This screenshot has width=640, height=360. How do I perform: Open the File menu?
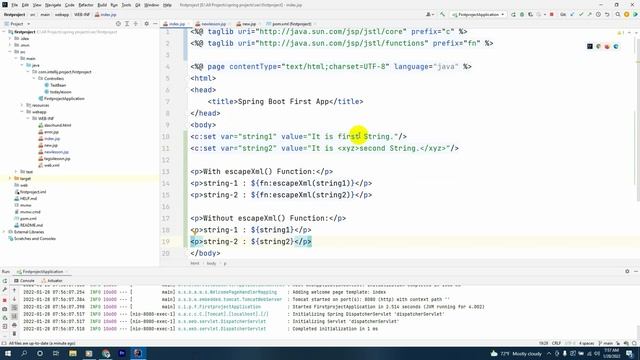(x=15, y=5)
